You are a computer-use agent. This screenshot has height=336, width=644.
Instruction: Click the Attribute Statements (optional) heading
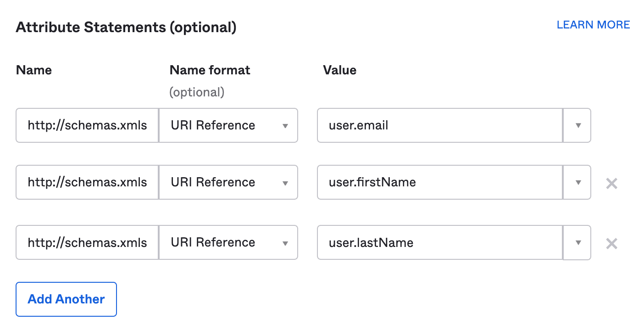point(126,28)
